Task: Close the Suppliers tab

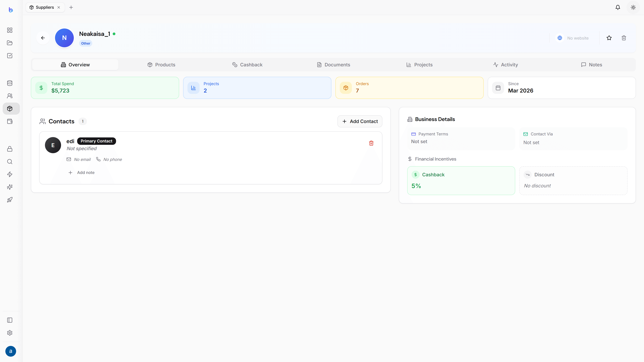Action: (x=59, y=7)
